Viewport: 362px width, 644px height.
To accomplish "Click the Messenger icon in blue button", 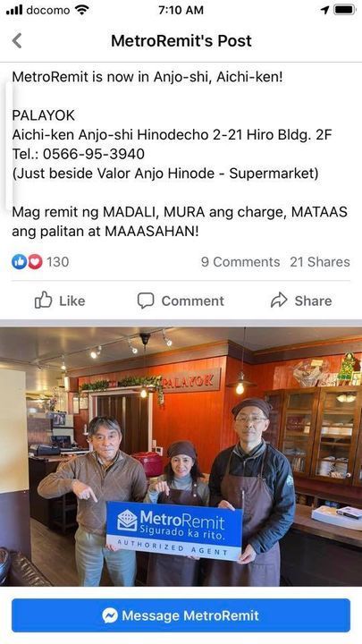I will click(110, 615).
